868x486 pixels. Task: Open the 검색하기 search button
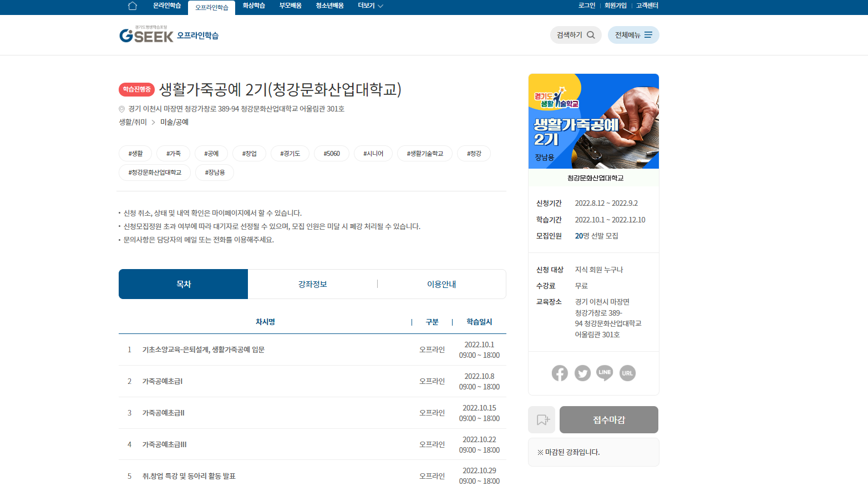click(576, 35)
